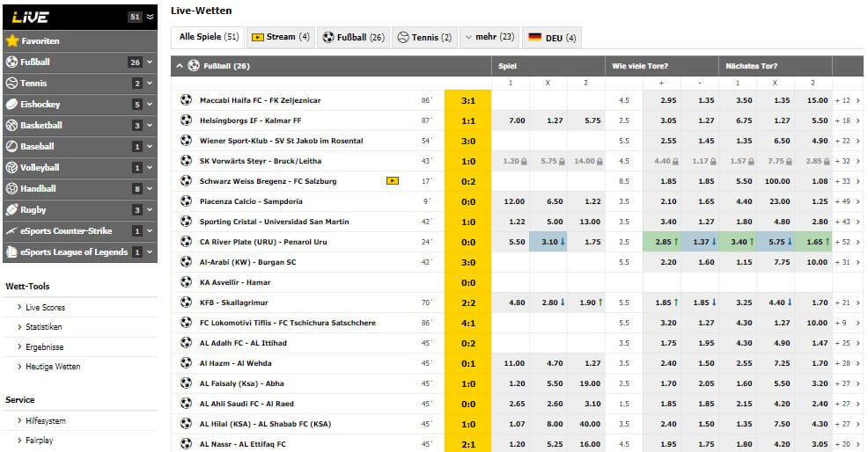Switch to the Stream (4) tab
Screen dimensions: 868x452
click(x=281, y=37)
